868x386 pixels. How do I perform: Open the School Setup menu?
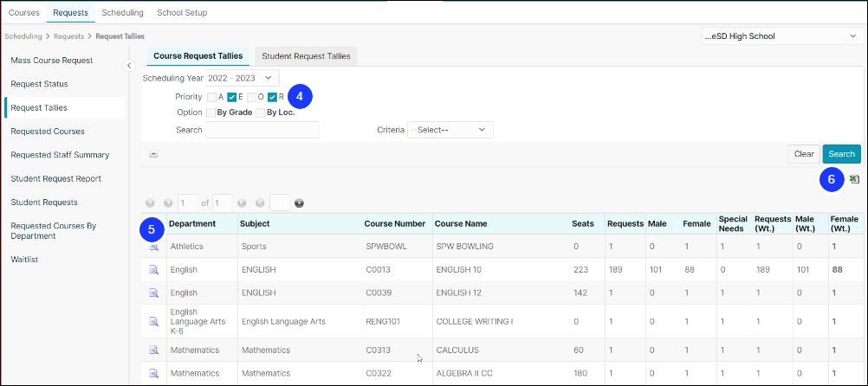click(x=182, y=12)
